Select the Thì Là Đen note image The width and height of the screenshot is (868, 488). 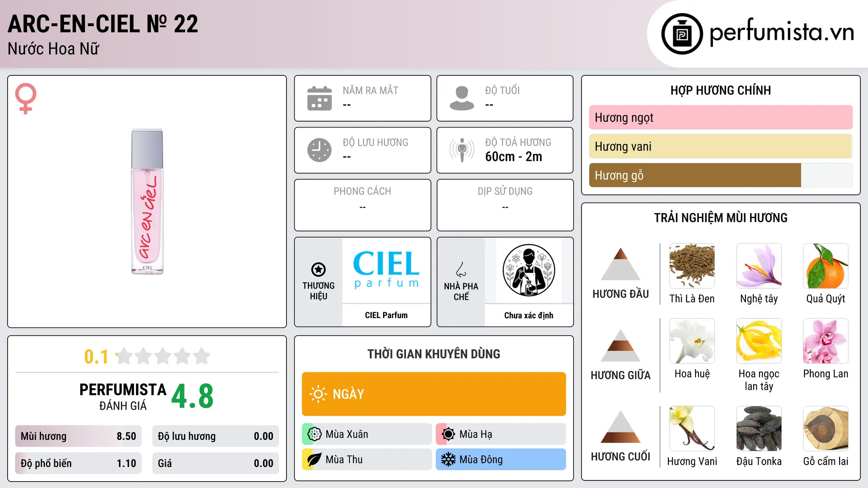pyautogui.click(x=692, y=266)
